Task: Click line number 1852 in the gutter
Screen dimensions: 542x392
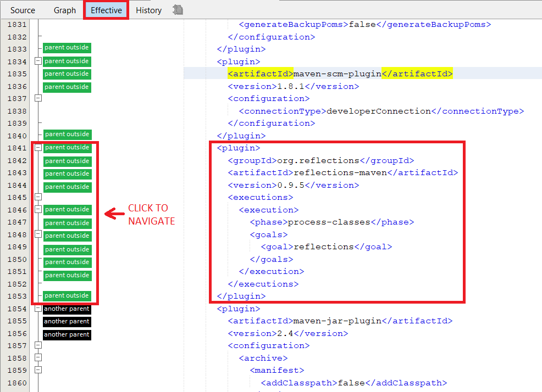Action: click(x=17, y=284)
